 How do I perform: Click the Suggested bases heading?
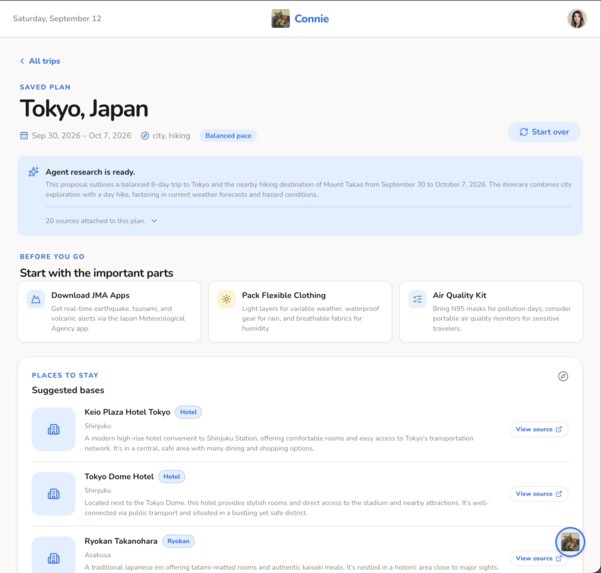click(68, 390)
